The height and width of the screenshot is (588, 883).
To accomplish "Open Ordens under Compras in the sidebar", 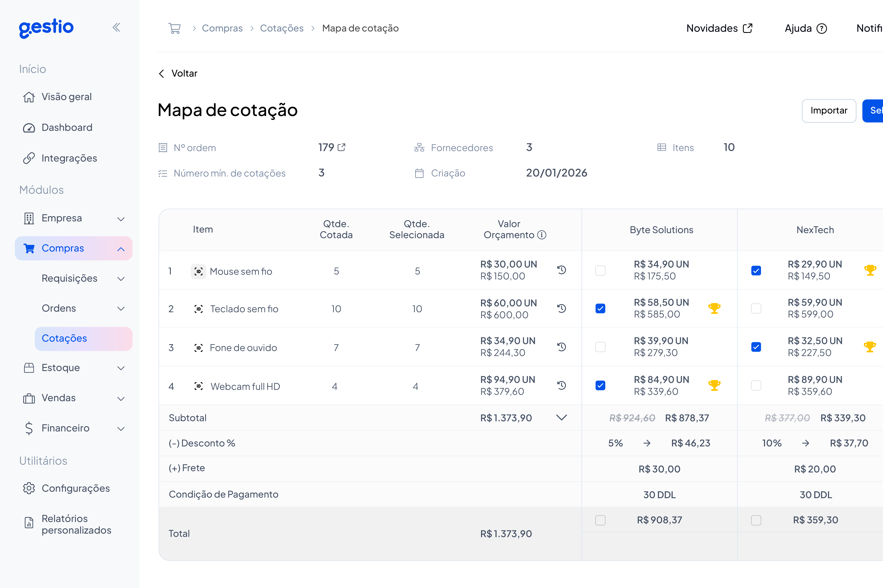I will click(x=59, y=308).
